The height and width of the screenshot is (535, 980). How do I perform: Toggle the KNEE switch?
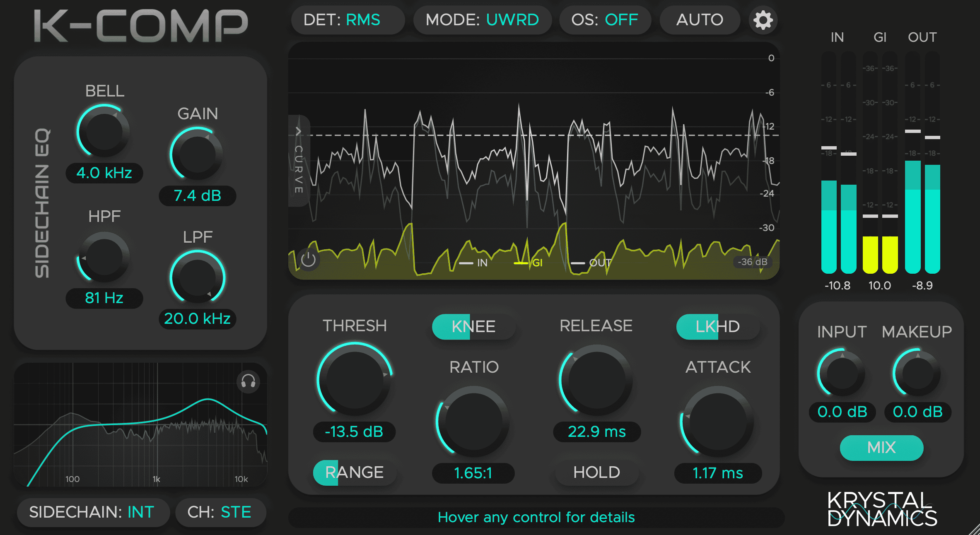[473, 327]
